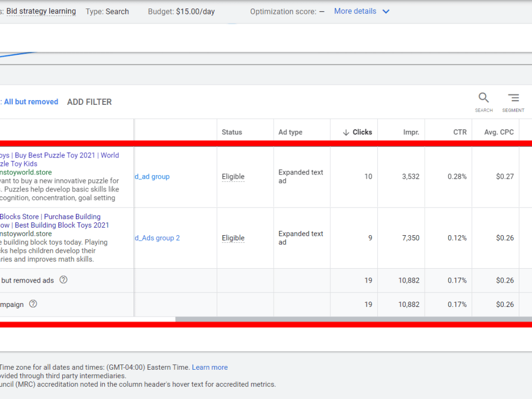
Task: Open More details link
Action: [355, 11]
